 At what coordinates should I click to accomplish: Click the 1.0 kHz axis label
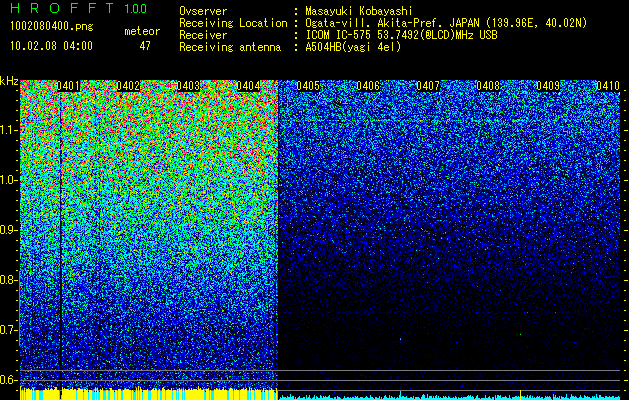click(9, 180)
